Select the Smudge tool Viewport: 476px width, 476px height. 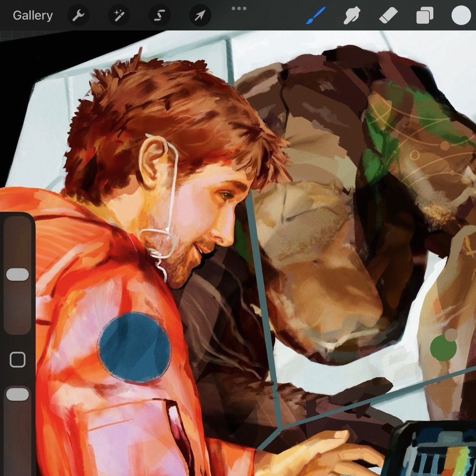click(x=351, y=16)
